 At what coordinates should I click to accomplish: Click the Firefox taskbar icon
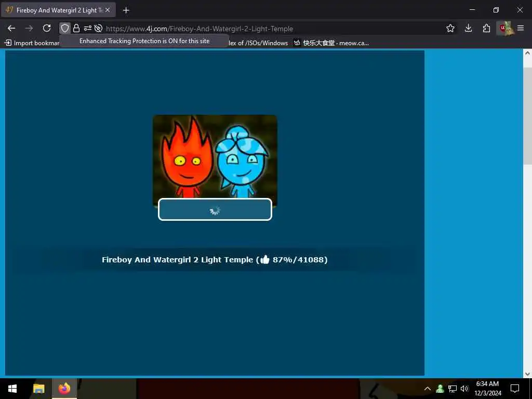[x=64, y=389]
